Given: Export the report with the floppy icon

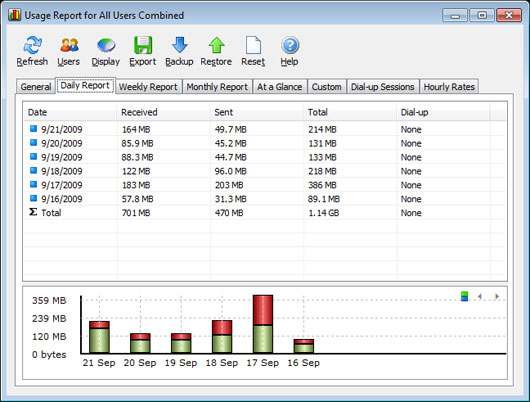Looking at the screenshot, I should coord(143,45).
